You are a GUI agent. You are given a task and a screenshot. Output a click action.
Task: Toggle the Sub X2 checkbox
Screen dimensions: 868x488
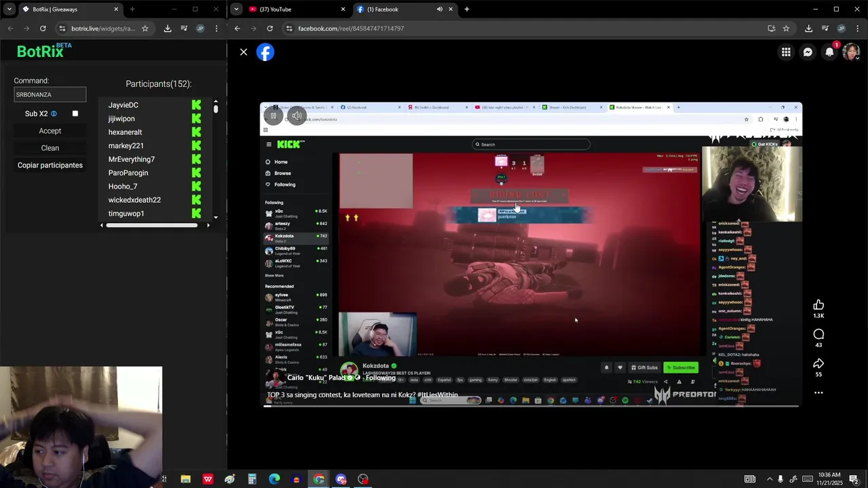(x=75, y=114)
